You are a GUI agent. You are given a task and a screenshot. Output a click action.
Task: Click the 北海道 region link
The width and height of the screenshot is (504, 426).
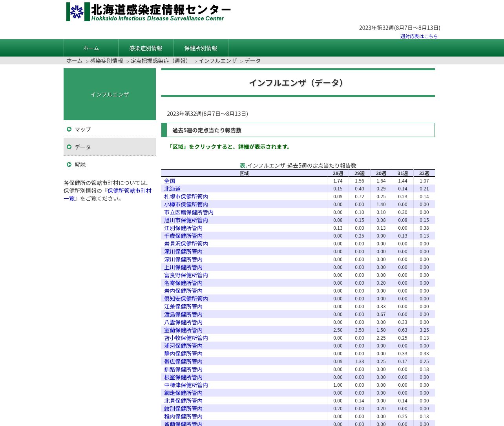[x=172, y=189]
